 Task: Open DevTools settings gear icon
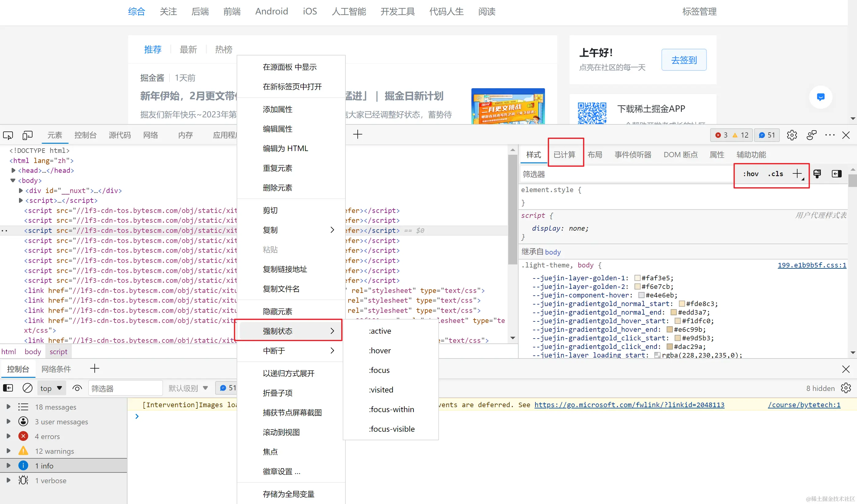792,135
